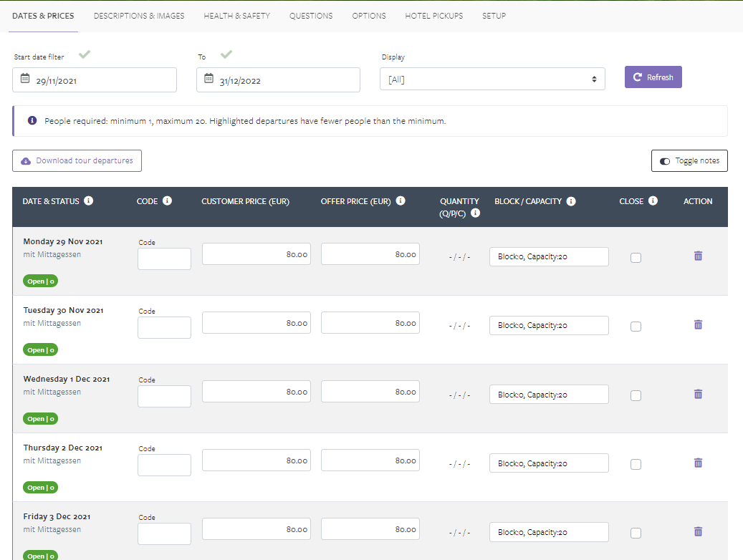Viewport: 743px width, 560px height.
Task: Show info for Quantity (Q/P/C) column
Action: [475, 213]
